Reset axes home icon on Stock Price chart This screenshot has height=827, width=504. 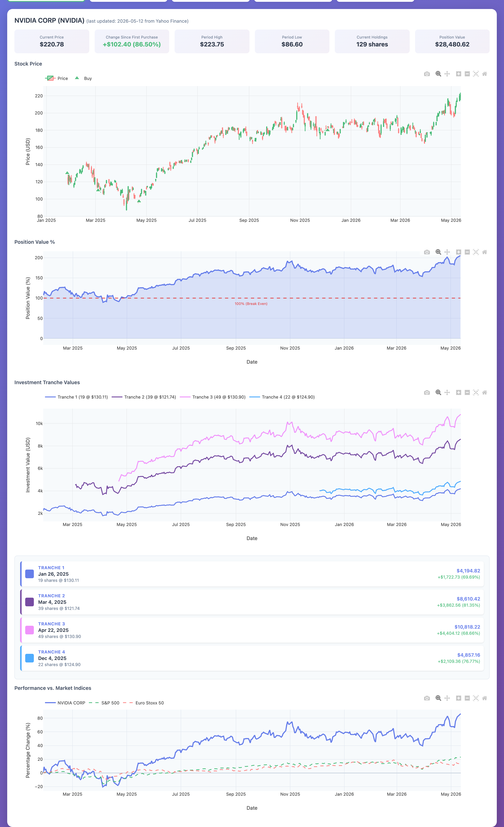(485, 74)
